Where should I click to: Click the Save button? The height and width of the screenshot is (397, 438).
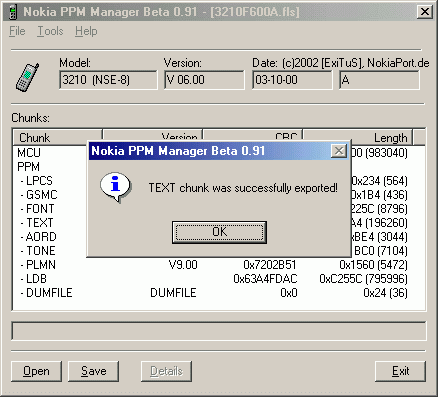pos(93,371)
